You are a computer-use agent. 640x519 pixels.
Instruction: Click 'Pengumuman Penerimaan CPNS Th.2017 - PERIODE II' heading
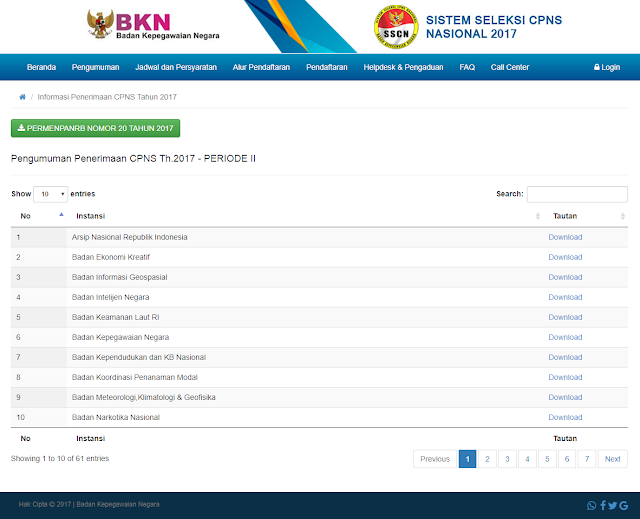coord(133,159)
